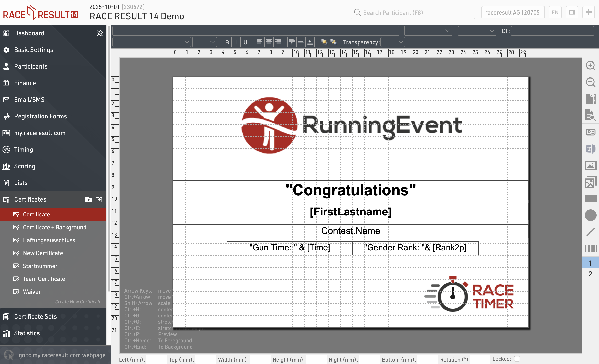599x364 pixels.
Task: Toggle underline formatting
Action: pyautogui.click(x=245, y=42)
